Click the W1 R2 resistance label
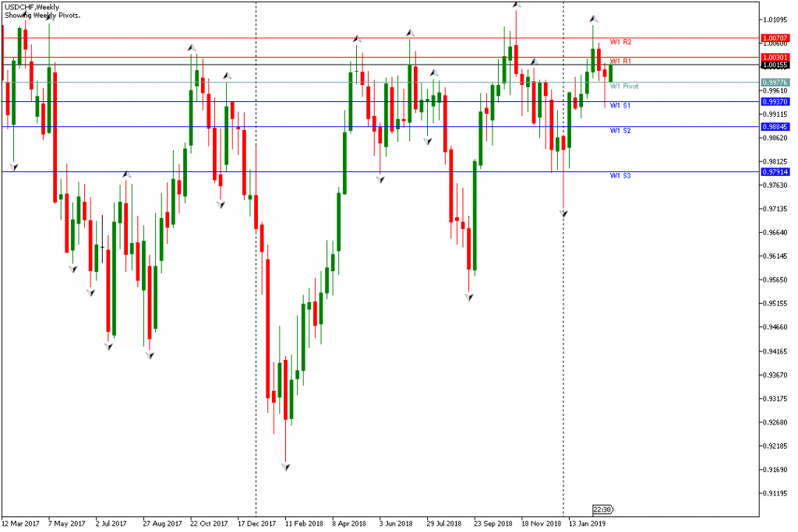Image resolution: width=798 pixels, height=532 pixels. [620, 41]
